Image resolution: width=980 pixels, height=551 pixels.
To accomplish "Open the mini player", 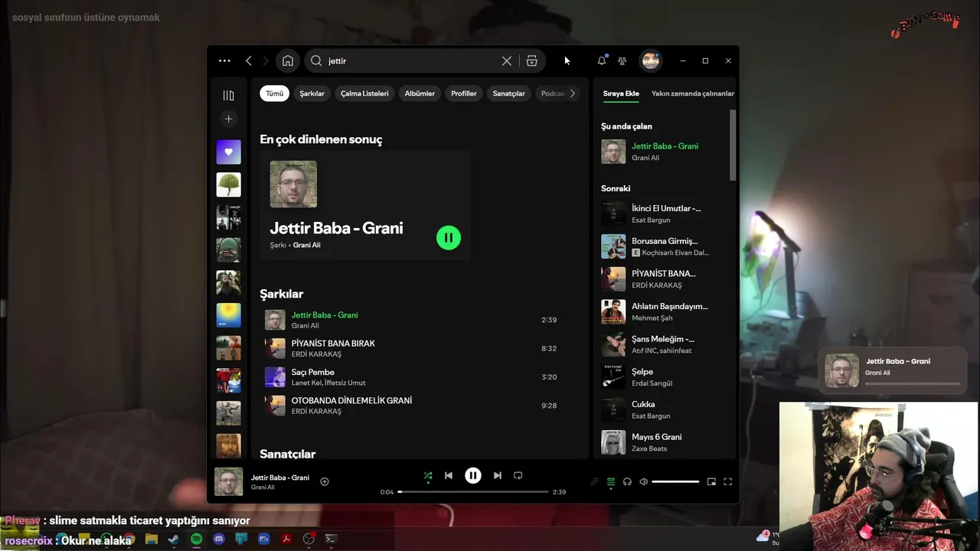I will coord(711,481).
